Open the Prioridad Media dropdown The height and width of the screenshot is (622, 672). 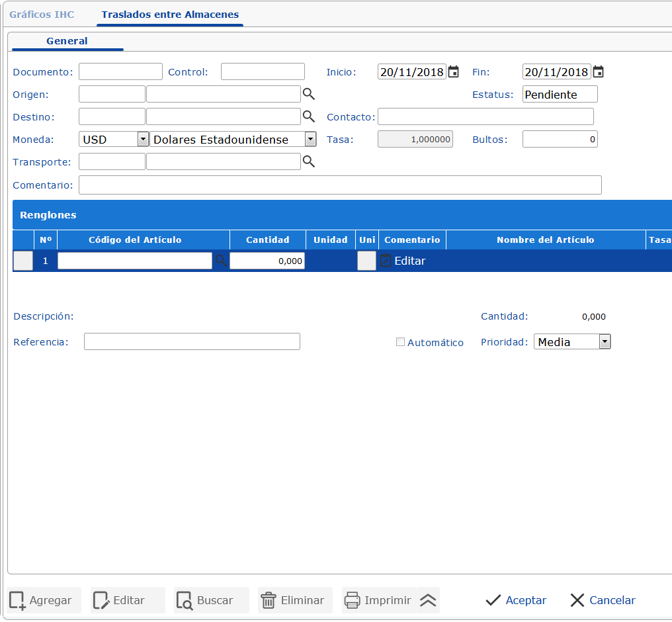(x=604, y=341)
